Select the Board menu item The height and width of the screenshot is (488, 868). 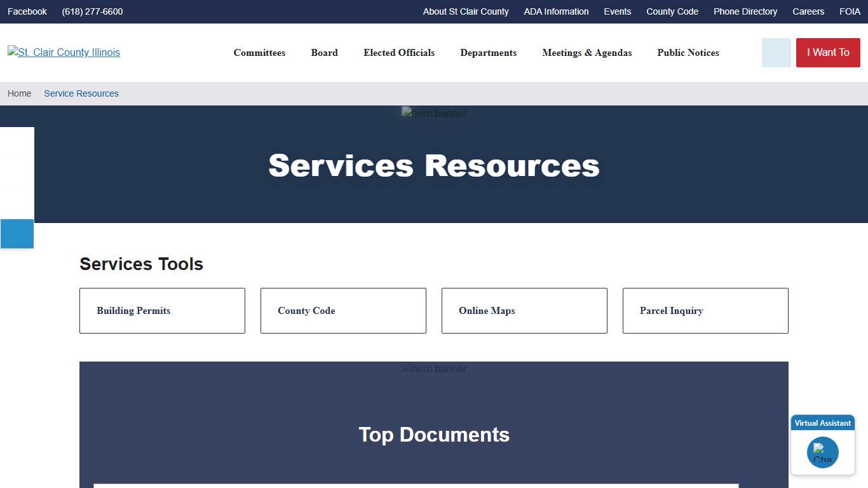coord(324,53)
